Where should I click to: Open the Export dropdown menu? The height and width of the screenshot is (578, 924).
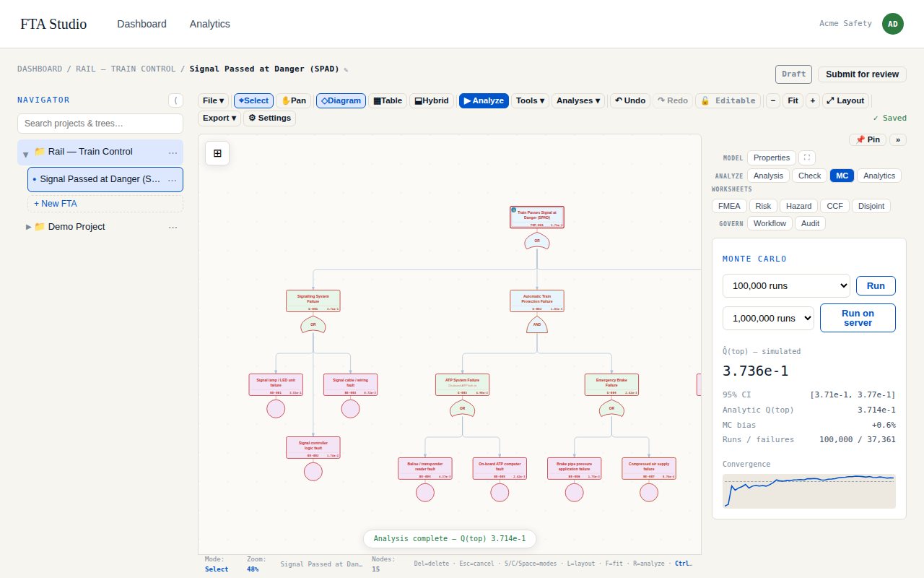[219, 118]
